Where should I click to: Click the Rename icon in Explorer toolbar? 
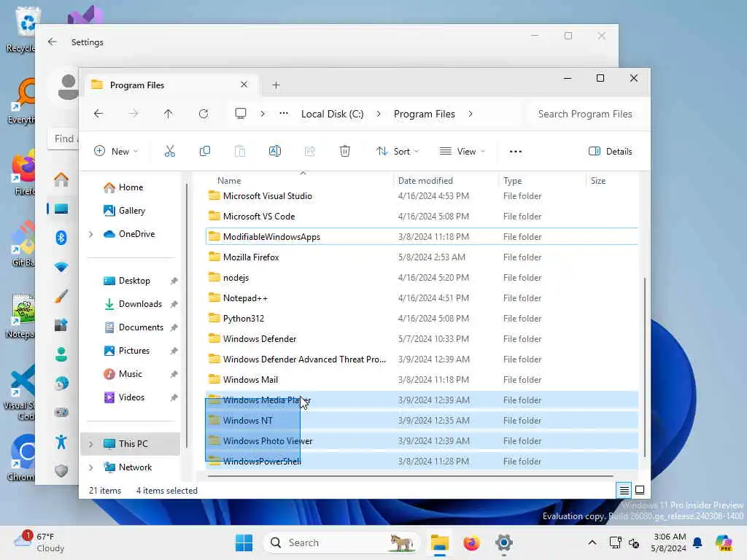pos(275,152)
